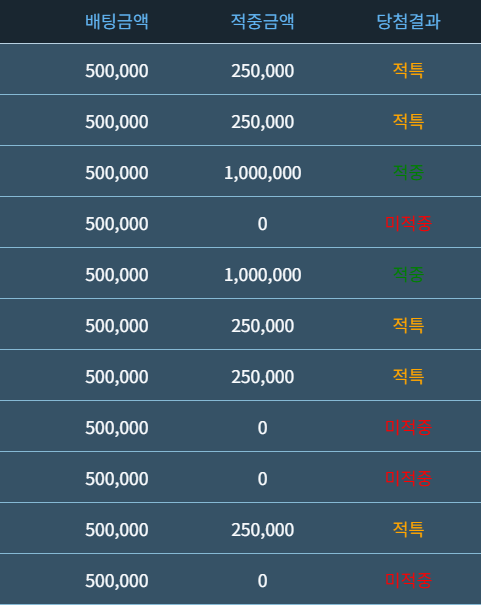This screenshot has width=481, height=605.
Task: Click the first red 미적중 result label
Action: tap(408, 223)
